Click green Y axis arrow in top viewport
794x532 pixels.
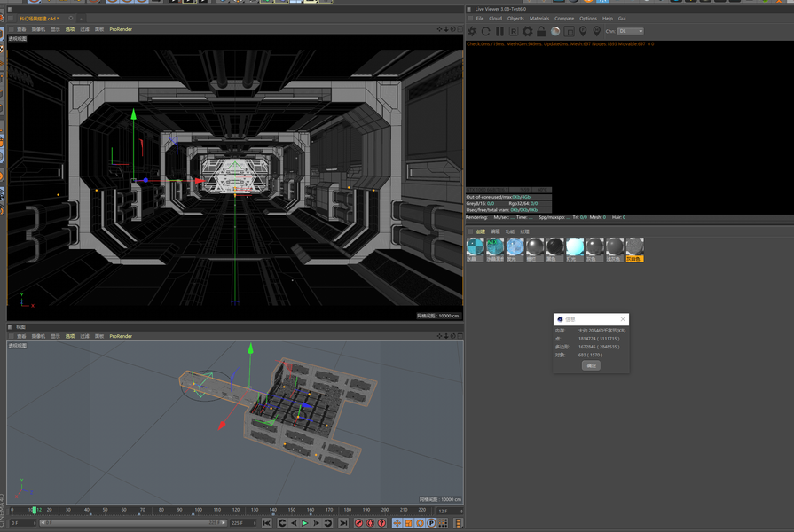[134, 114]
